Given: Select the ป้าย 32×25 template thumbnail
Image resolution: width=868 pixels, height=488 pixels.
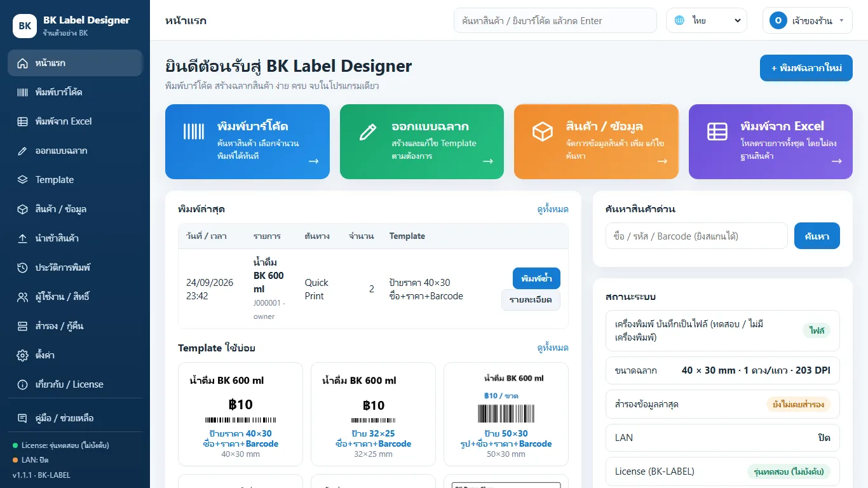Looking at the screenshot, I should pyautogui.click(x=373, y=414).
